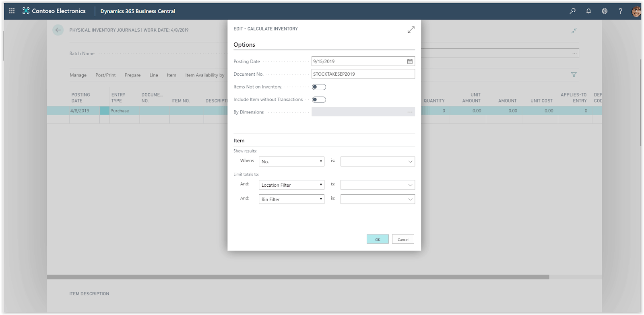Click the By Dimensions field
The image size is (644, 315).
point(363,112)
